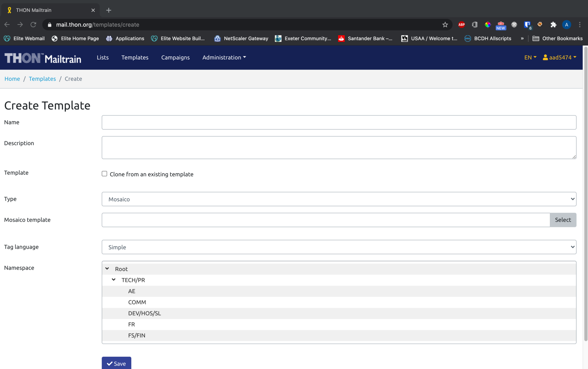588x369 pixels.
Task: Close the THON Mailtrain tab
Action: click(93, 10)
